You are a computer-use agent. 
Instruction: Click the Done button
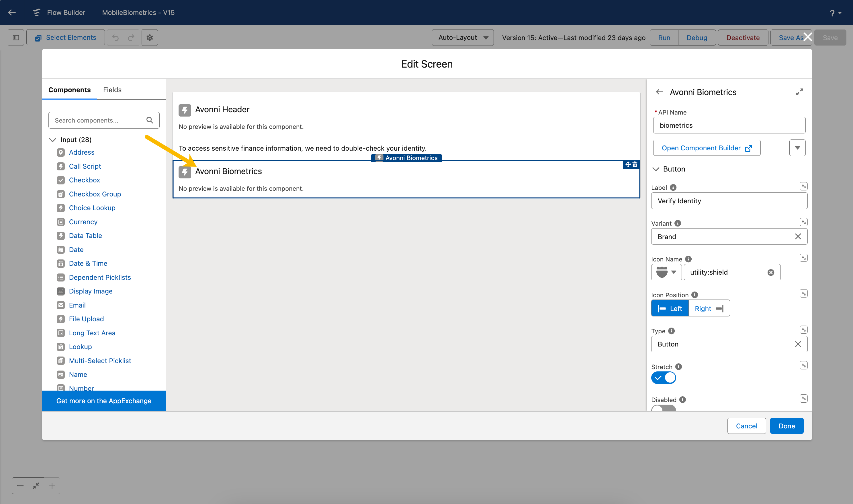[x=787, y=426]
